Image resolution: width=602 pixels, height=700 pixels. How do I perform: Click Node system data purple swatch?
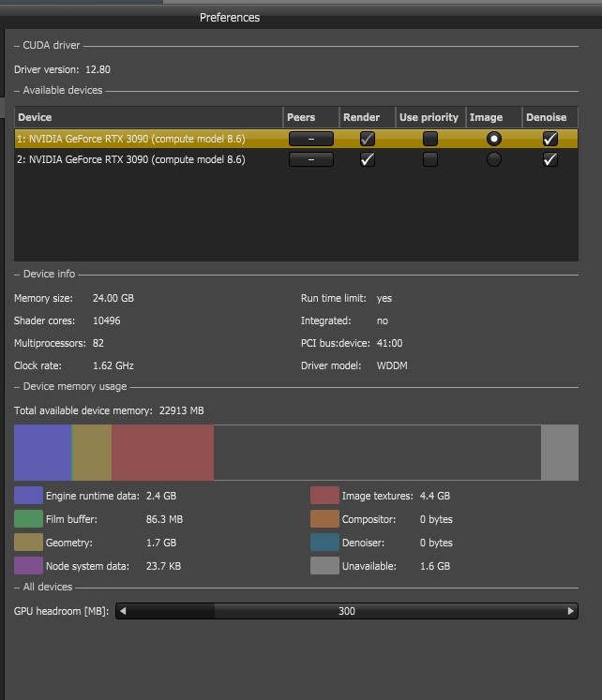click(28, 566)
